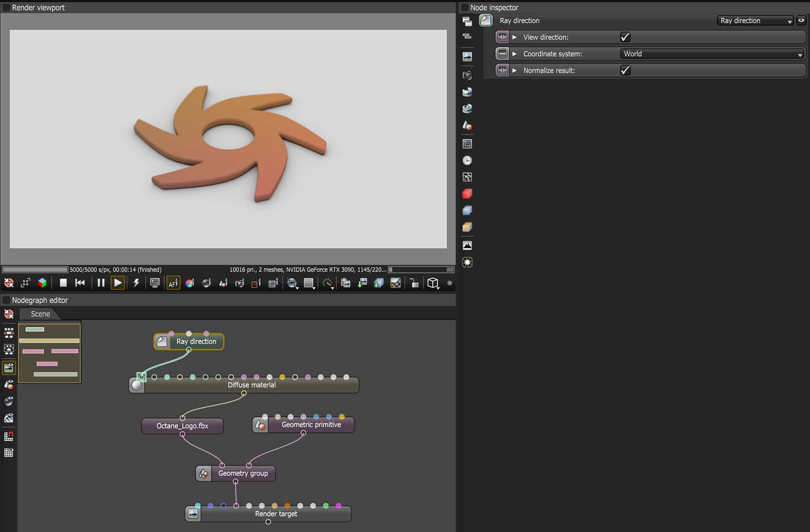The height and width of the screenshot is (532, 810).
Task: Toggle the Normalize result checkbox
Action: (625, 70)
